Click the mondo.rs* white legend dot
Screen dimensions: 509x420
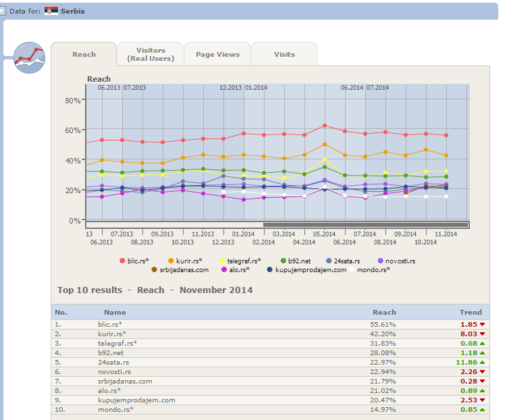[352, 269]
